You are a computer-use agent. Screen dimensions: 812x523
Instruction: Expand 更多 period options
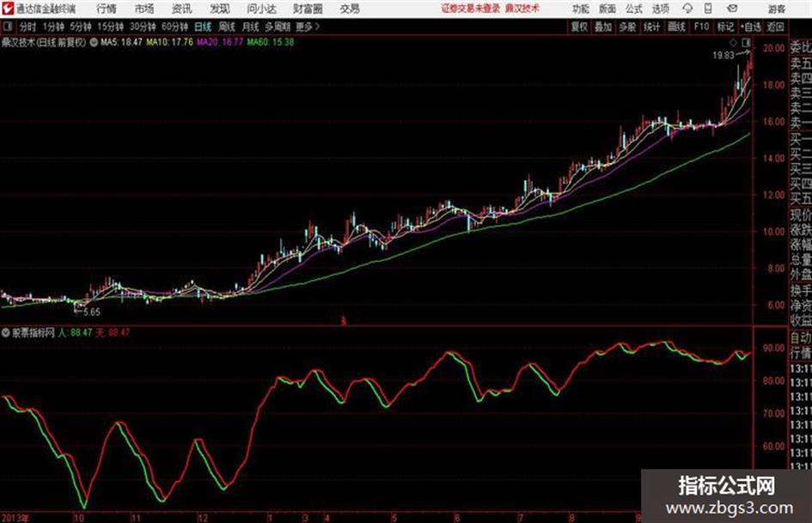[308, 27]
